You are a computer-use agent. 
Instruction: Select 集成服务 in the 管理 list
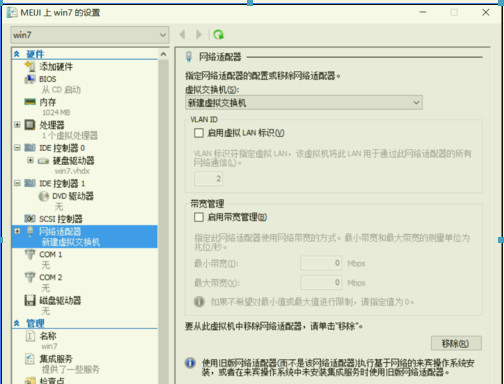[56, 359]
